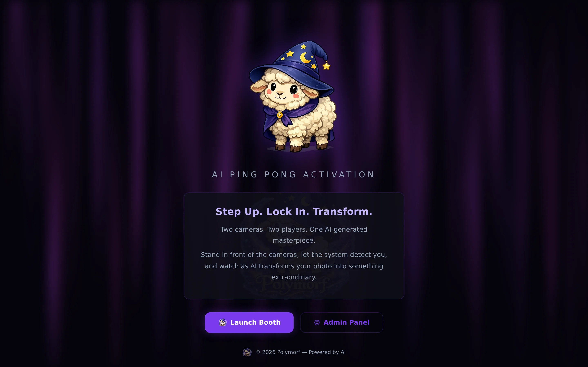588x367 pixels.
Task: Click the gear icon beside Admin Panel
Action: click(317, 323)
